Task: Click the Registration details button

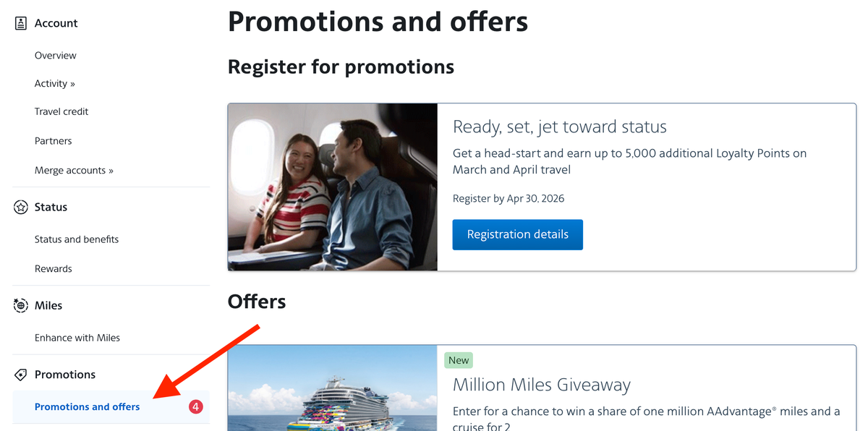Action: [517, 234]
